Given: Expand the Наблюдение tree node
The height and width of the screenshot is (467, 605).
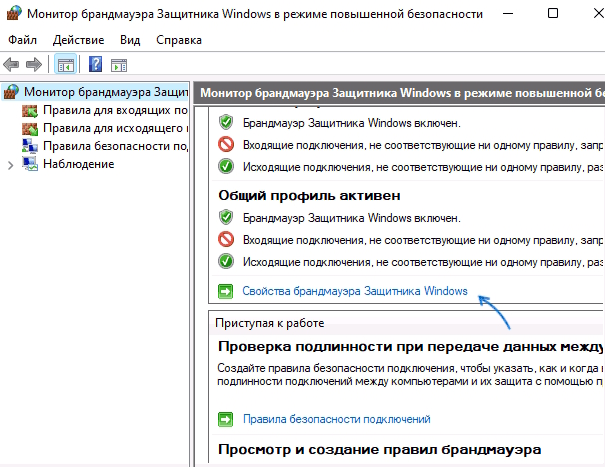Looking at the screenshot, I should pos(10,165).
